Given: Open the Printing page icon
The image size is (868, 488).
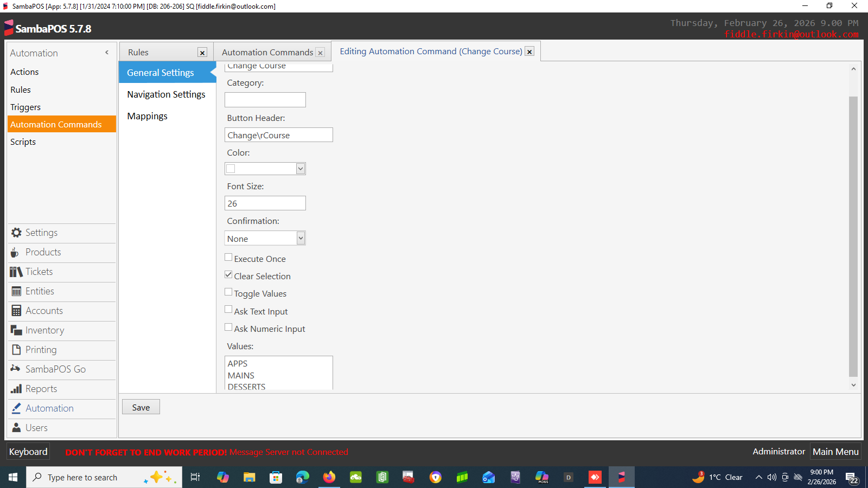Looking at the screenshot, I should (16, 350).
